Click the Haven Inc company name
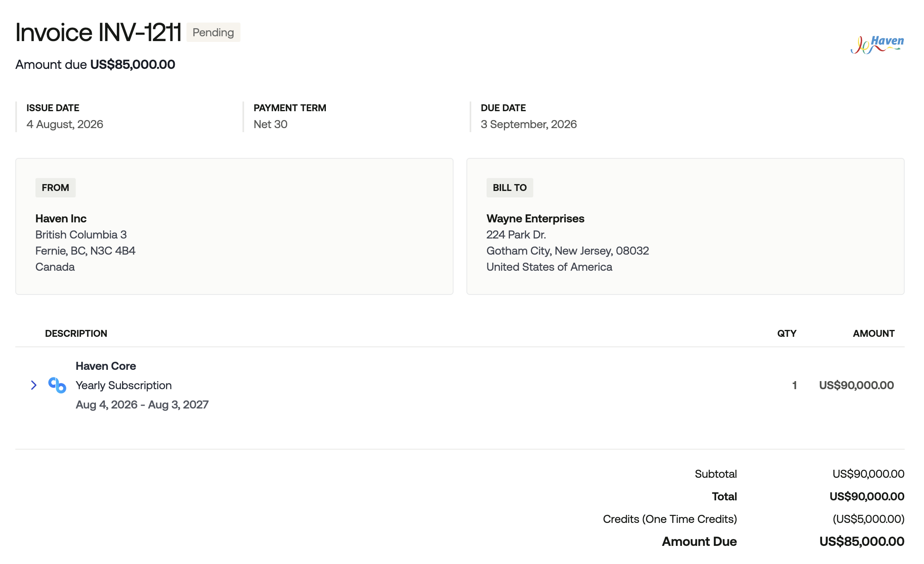The height and width of the screenshot is (564, 924). 61,218
